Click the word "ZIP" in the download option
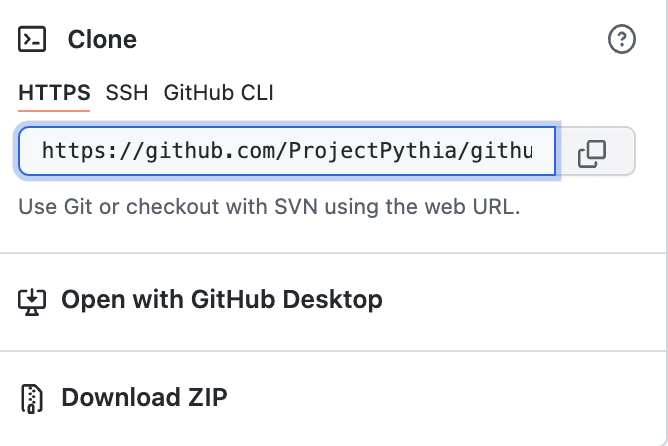 click(x=204, y=397)
